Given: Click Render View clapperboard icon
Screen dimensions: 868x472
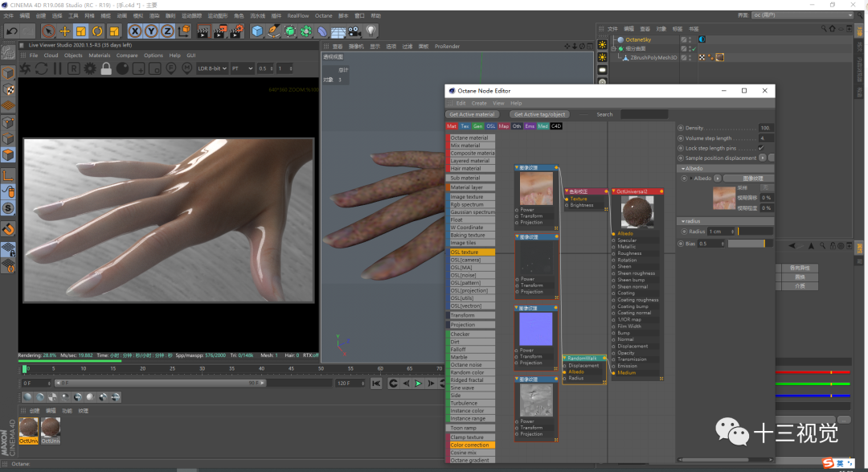Looking at the screenshot, I should 203,31.
